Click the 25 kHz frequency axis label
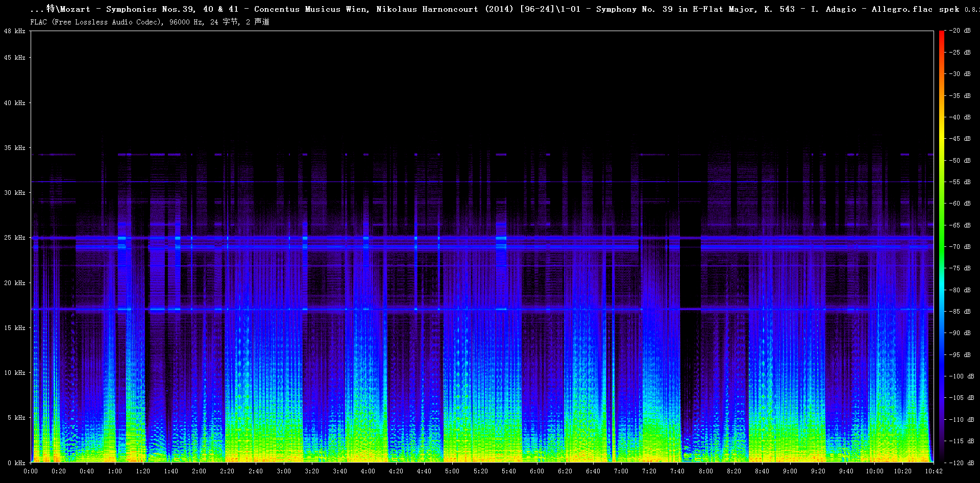980x483 pixels. (15, 238)
